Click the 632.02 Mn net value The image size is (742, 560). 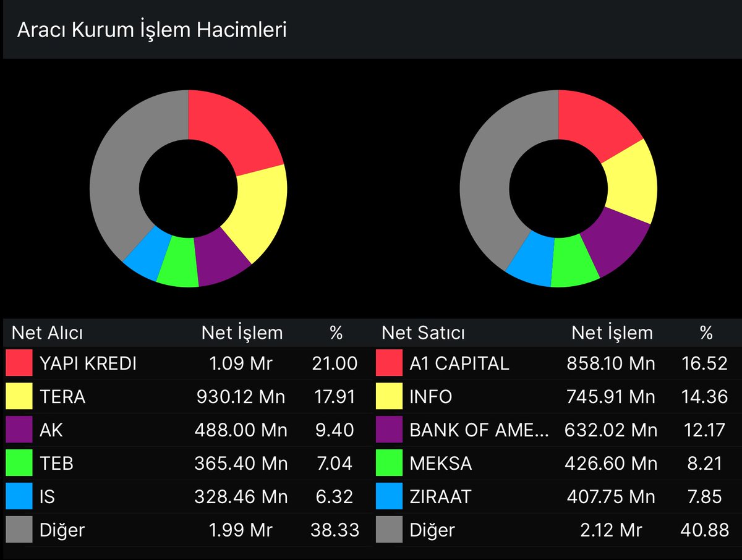(610, 430)
